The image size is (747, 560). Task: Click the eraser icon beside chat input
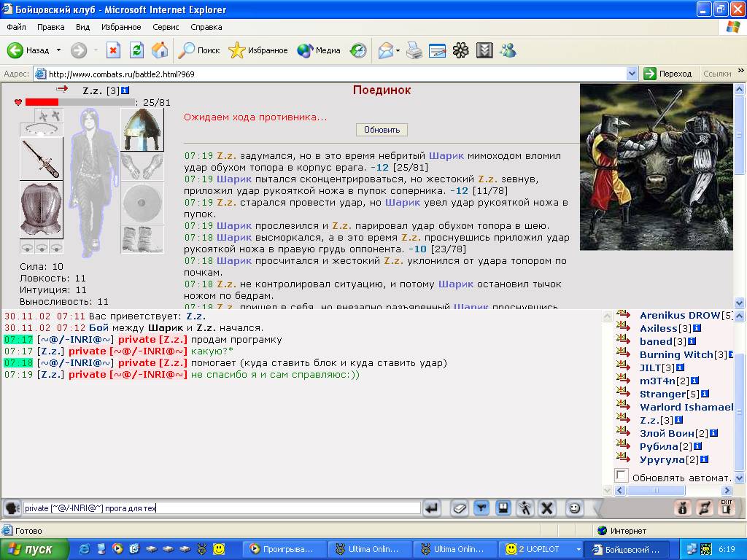(460, 508)
